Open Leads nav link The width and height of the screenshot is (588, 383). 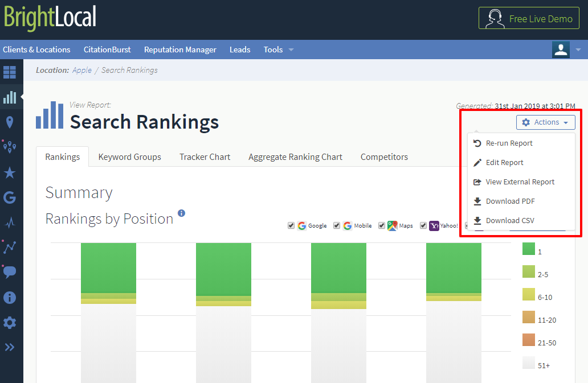(x=240, y=50)
